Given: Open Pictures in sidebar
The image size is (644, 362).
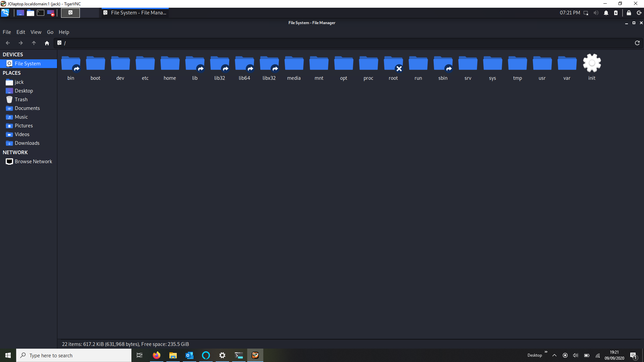Looking at the screenshot, I should [29, 126].
